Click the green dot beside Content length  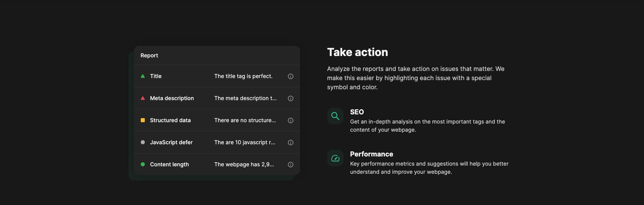[143, 164]
